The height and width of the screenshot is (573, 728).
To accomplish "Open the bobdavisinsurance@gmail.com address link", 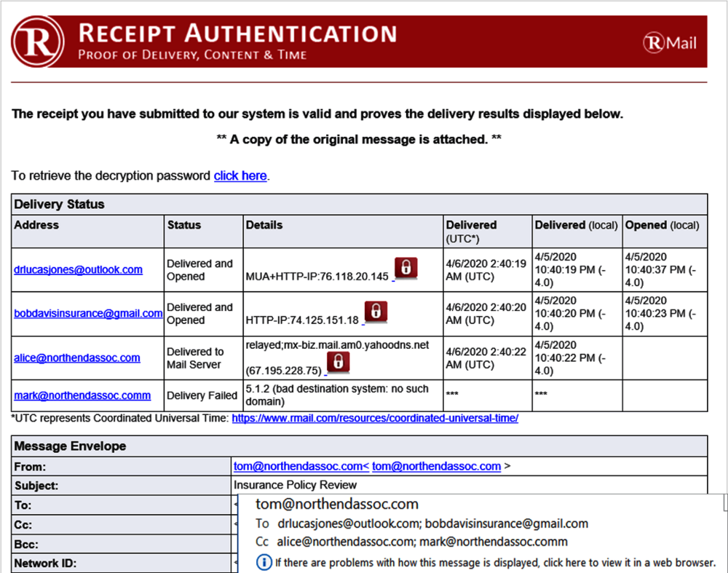I will tap(87, 313).
